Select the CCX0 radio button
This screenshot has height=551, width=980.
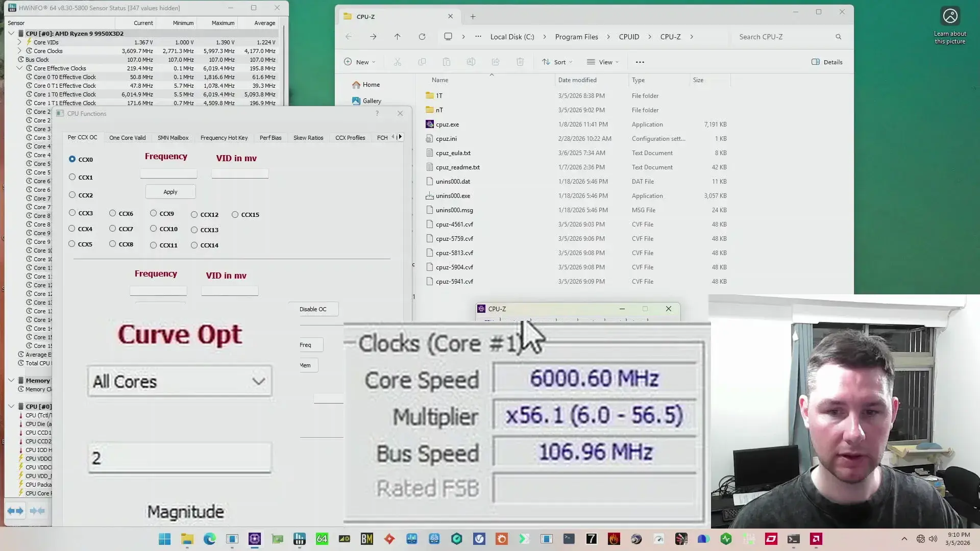coord(72,159)
